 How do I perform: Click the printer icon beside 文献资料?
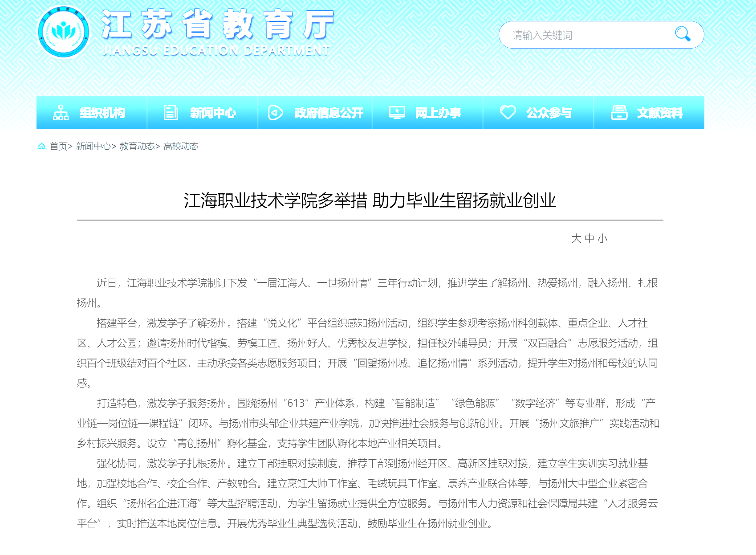[x=619, y=113]
